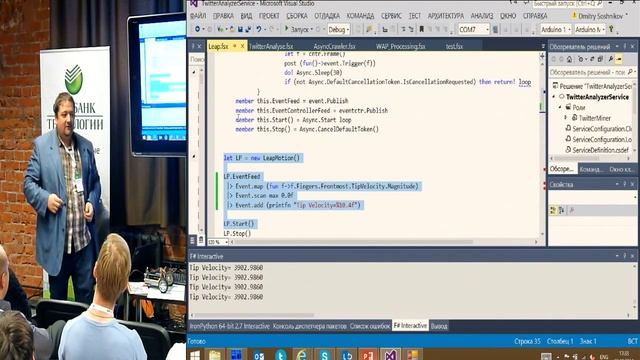
Task: Open the editor zoom level dropdown
Action: [218, 242]
